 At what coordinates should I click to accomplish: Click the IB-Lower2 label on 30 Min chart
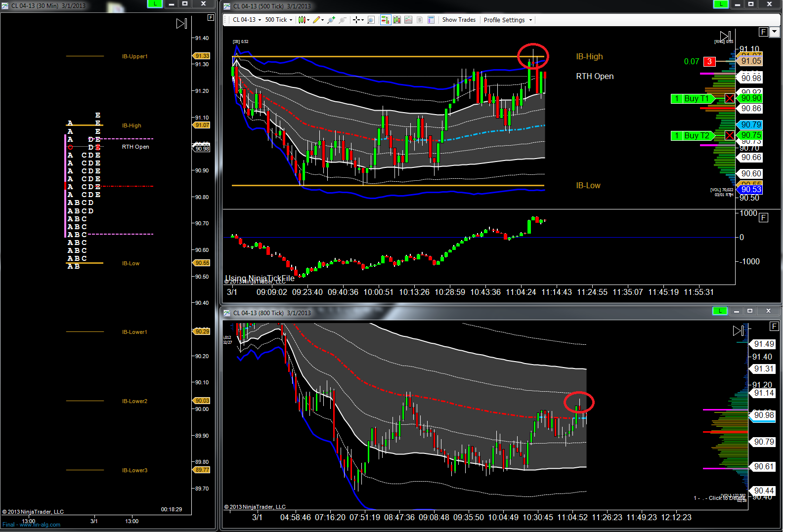point(135,401)
